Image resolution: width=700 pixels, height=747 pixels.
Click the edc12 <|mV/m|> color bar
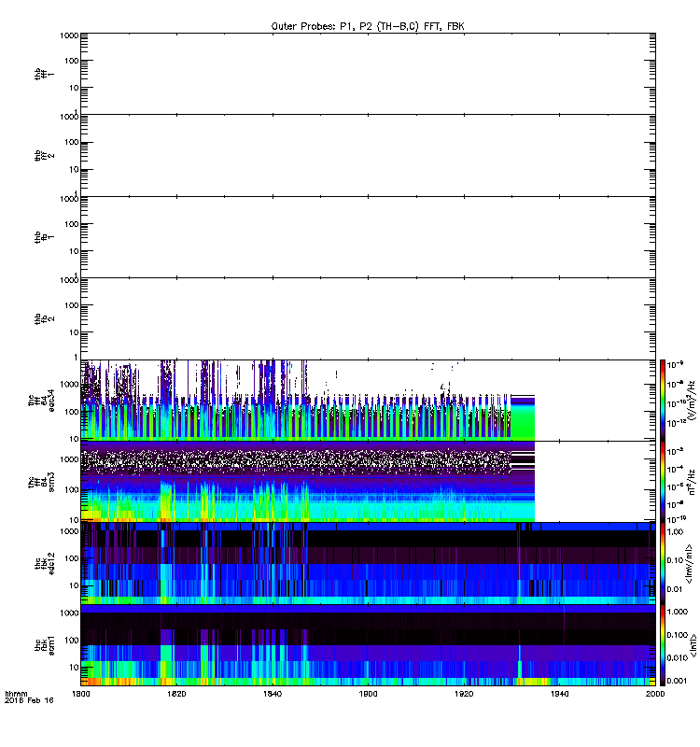[663, 564]
